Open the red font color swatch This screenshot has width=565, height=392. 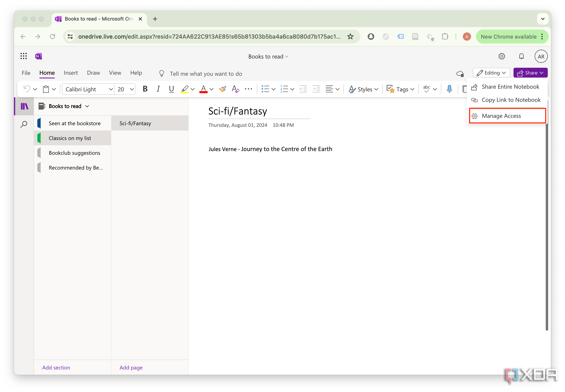[203, 89]
